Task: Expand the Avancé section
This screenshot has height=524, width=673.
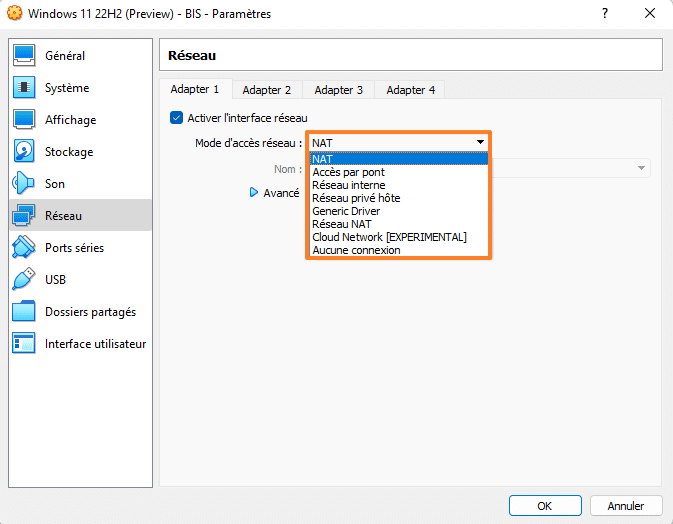Action: point(254,192)
